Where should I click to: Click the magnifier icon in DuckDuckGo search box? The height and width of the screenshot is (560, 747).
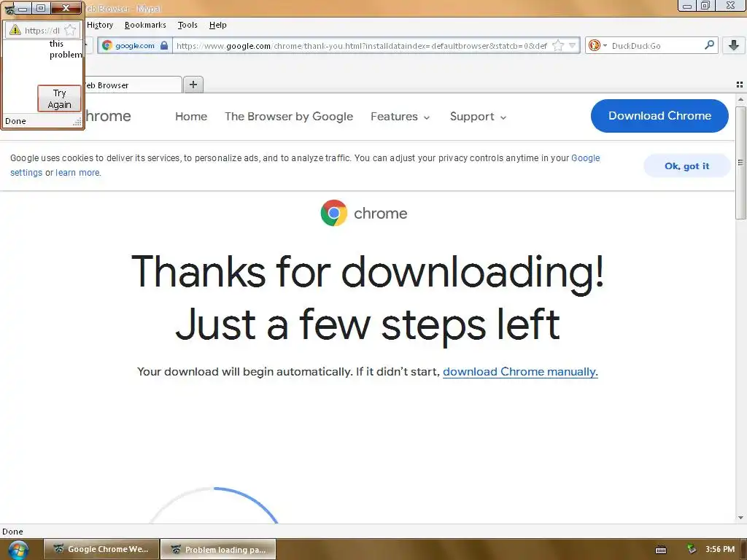coord(709,45)
